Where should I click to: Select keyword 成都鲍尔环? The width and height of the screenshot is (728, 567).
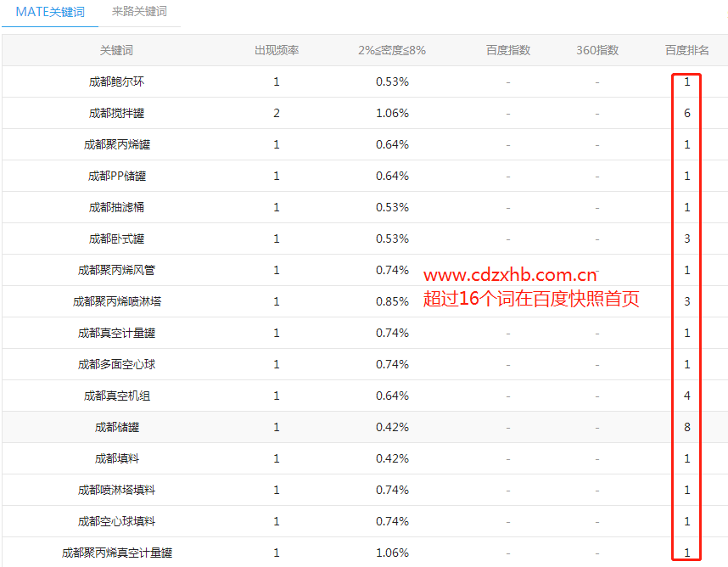coord(116,82)
